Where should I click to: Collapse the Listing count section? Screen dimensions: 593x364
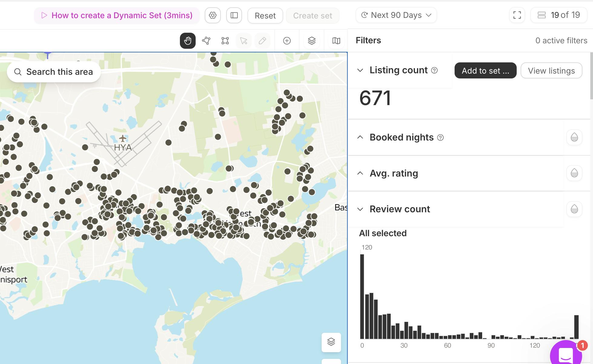(360, 71)
